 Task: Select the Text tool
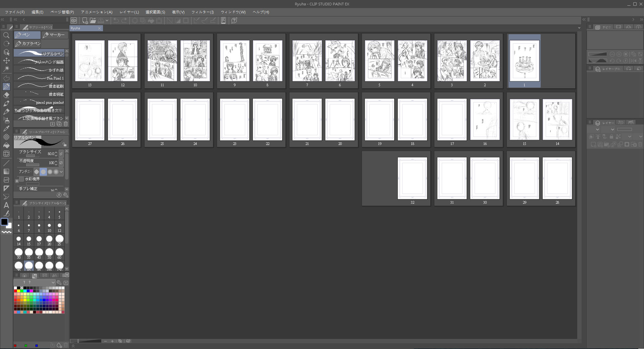click(6, 205)
